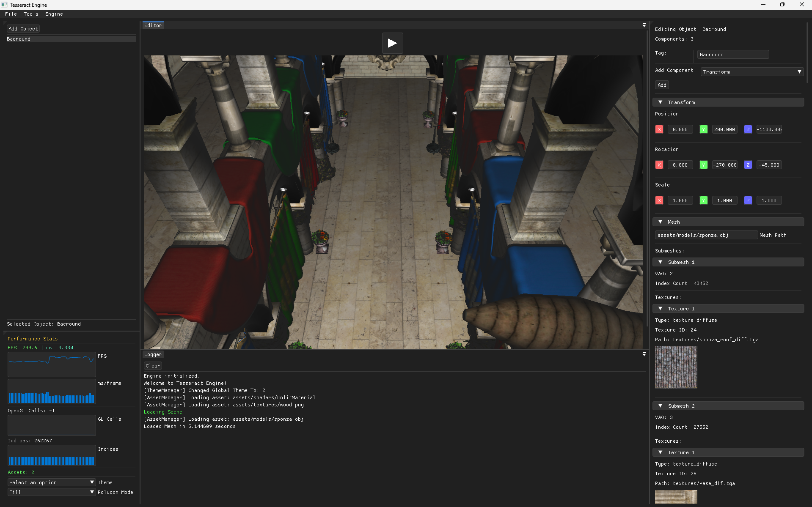This screenshot has width=812, height=507.
Task: Open the Polygon Mode dropdown
Action: (x=52, y=492)
